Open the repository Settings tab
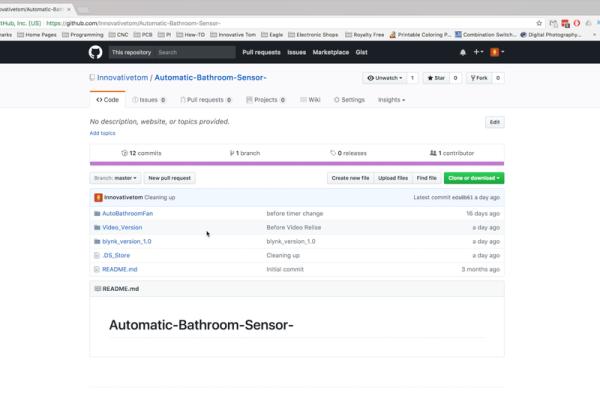Screen dimensions: 600x400 tap(349, 100)
